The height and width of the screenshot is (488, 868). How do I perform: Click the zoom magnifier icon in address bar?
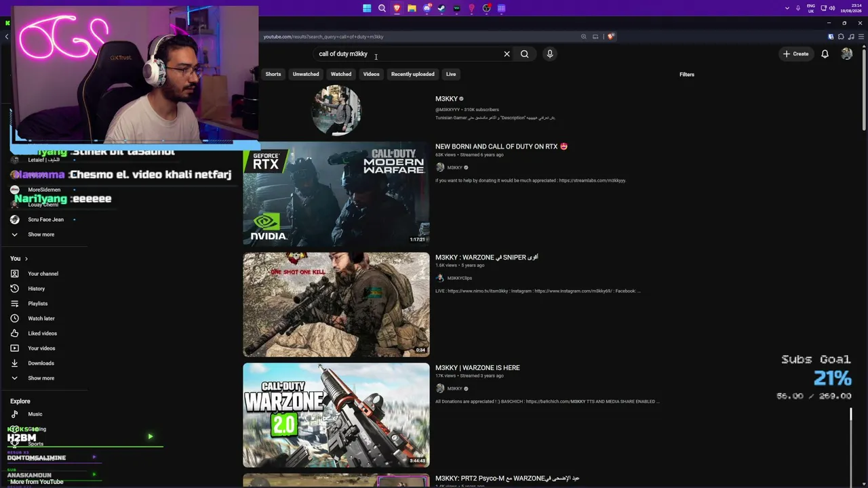click(583, 37)
